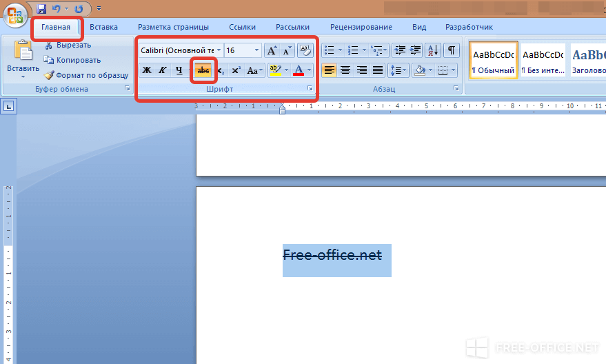
Task: Click the Вставить paste button
Action: [x=23, y=59]
